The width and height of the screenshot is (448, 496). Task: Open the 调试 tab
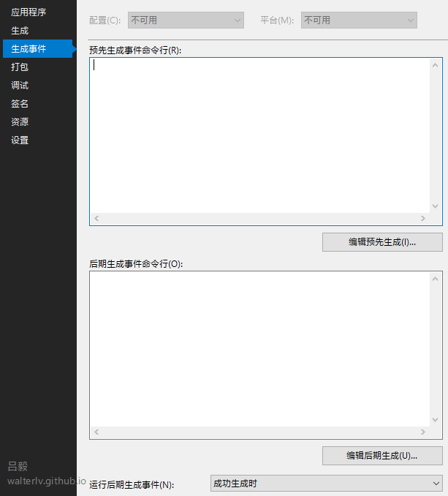20,86
